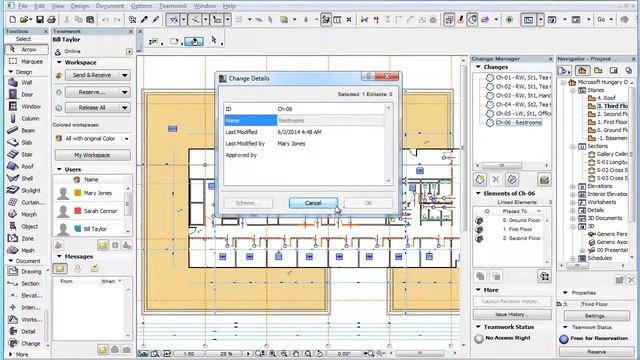640x360 pixels.
Task: Choose the Drawing tool
Action: [x=26, y=271]
